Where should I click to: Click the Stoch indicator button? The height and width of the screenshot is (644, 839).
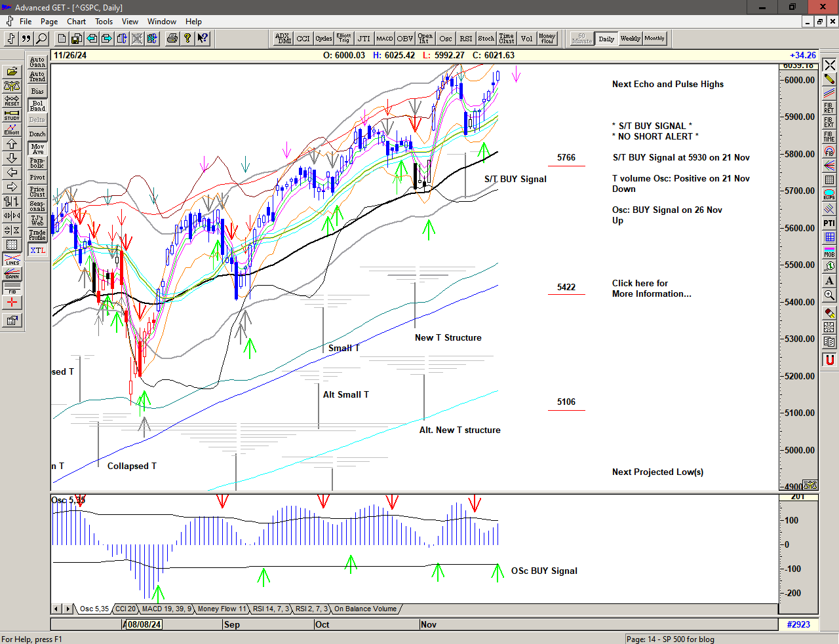tap(486, 39)
